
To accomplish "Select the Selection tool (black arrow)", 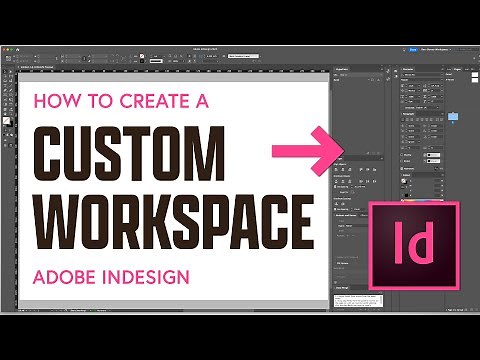I will 5,72.
